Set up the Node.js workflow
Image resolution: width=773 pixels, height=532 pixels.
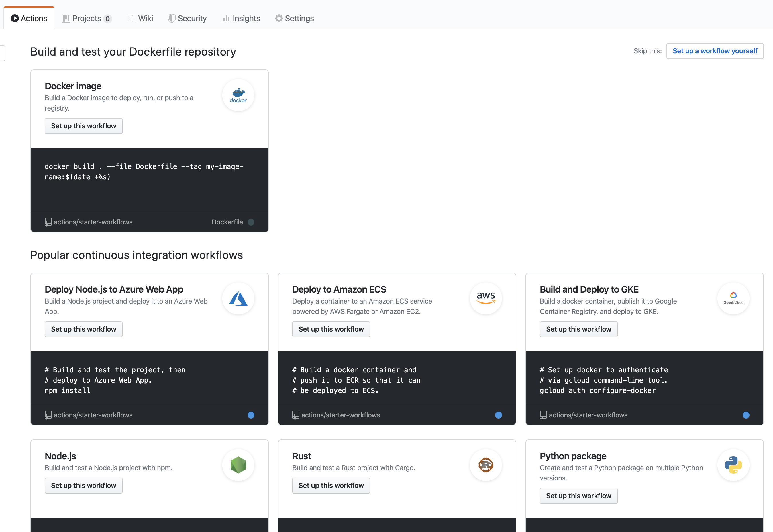84,486
